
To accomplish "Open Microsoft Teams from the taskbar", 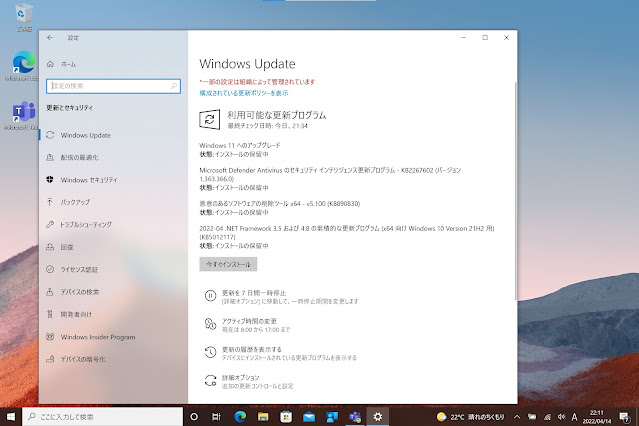I will point(355,417).
